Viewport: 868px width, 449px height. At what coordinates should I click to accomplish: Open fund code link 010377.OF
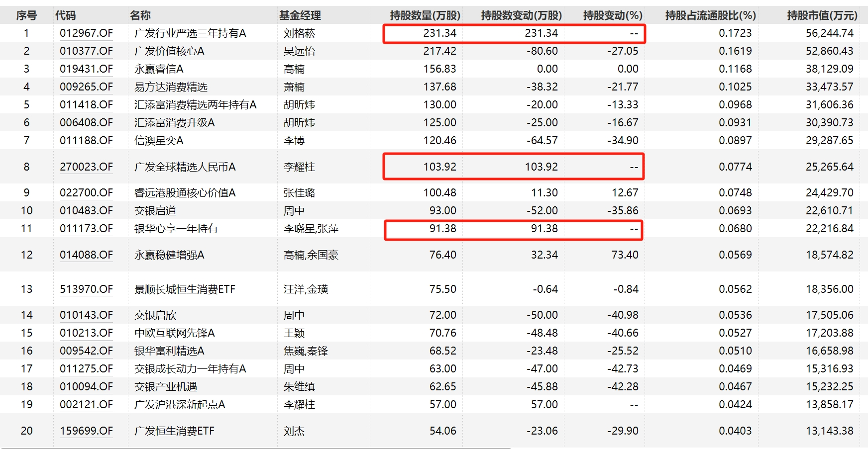[x=86, y=51]
